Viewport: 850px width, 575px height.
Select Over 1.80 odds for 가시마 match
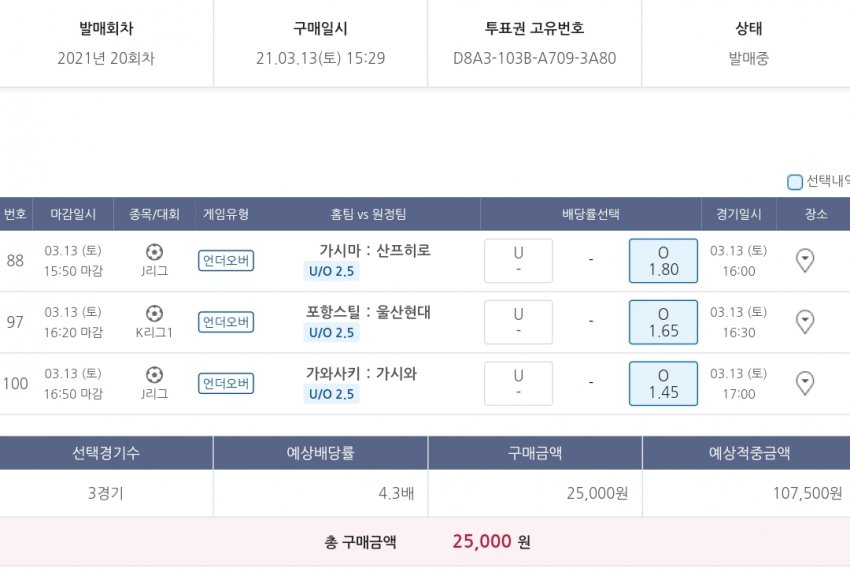[x=663, y=261]
